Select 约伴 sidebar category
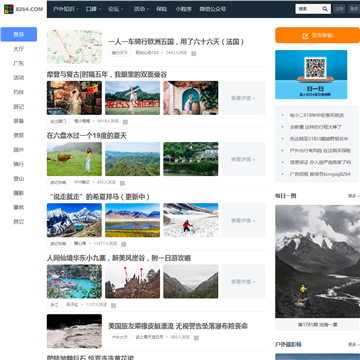This screenshot has width=360, height=360. click(19, 92)
